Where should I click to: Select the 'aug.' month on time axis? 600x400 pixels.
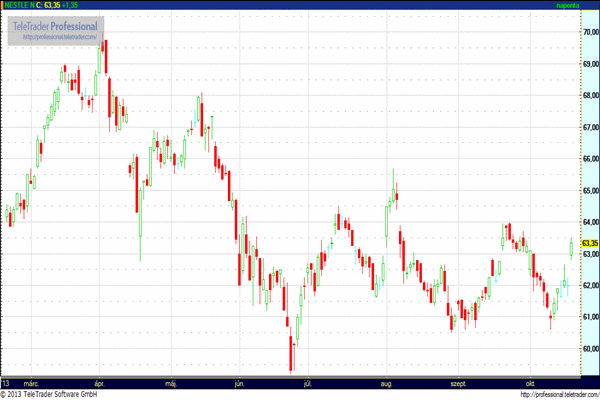(x=387, y=383)
